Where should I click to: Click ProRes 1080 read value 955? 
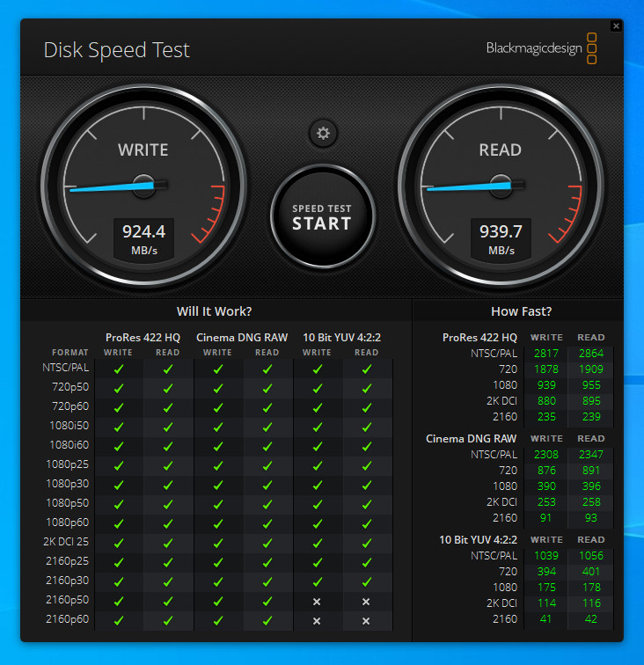pos(591,385)
